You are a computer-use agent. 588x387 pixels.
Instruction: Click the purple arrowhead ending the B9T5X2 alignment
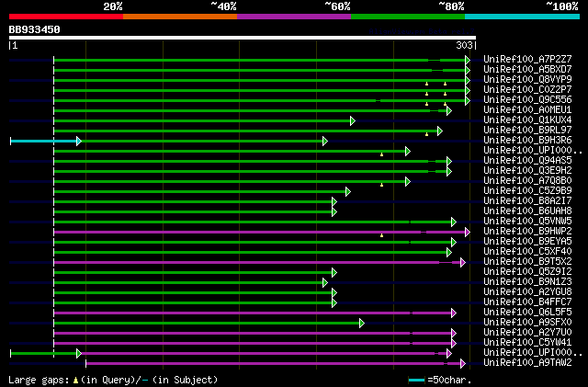coord(463,262)
